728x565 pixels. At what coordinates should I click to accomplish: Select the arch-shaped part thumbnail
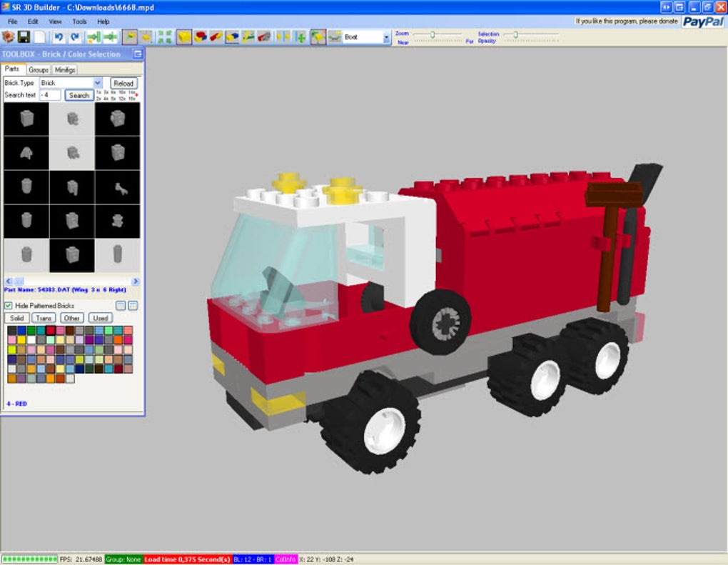(26, 153)
